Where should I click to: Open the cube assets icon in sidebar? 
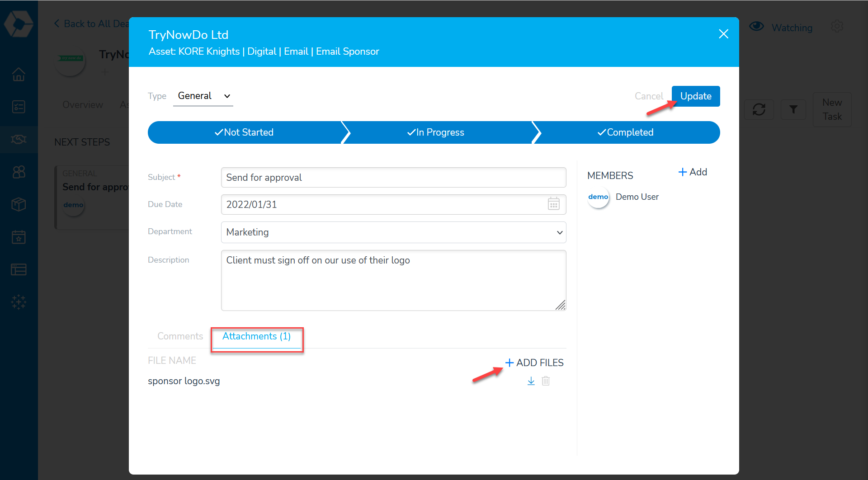(x=19, y=204)
